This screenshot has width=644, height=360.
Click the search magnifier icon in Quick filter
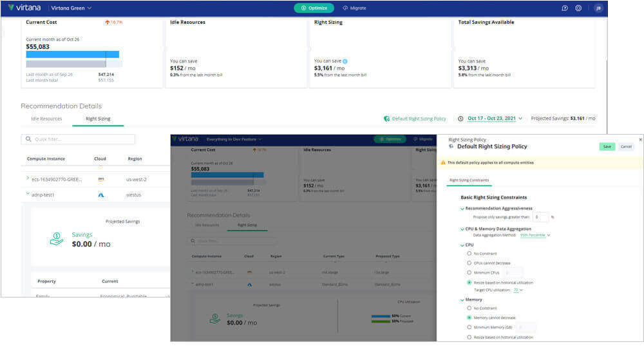pos(28,139)
